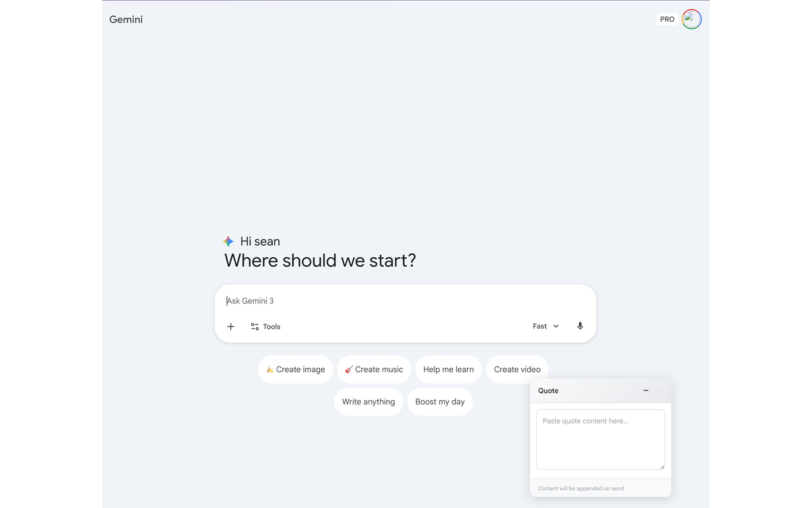
Task: Select the Create image suggestion chip
Action: [x=296, y=370]
